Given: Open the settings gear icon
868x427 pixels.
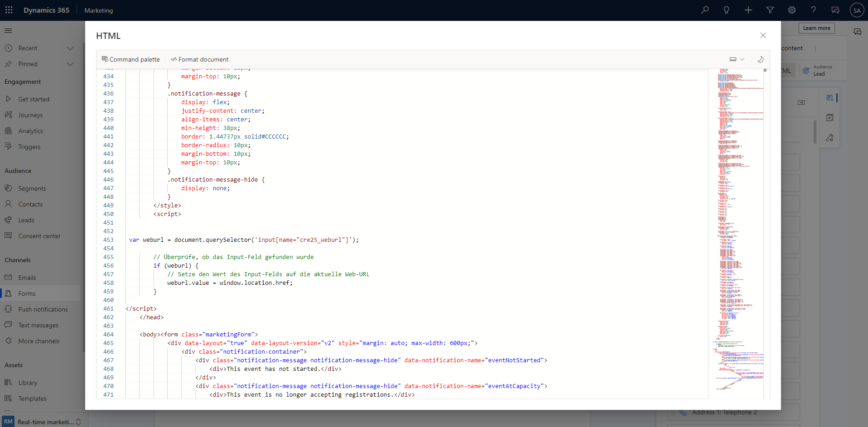Looking at the screenshot, I should click(x=792, y=10).
